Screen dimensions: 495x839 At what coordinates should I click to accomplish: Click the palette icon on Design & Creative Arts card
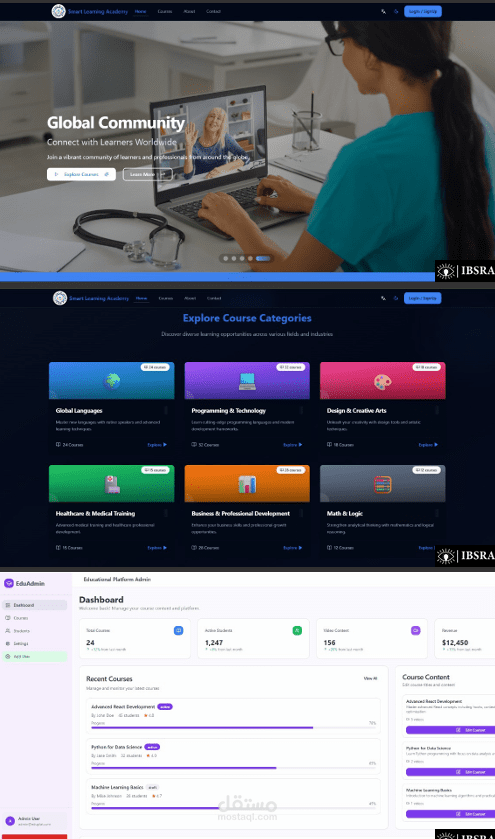pos(383,382)
